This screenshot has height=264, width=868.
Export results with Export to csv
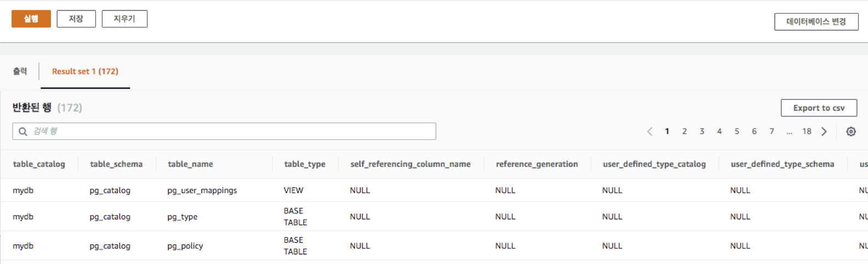click(x=819, y=108)
